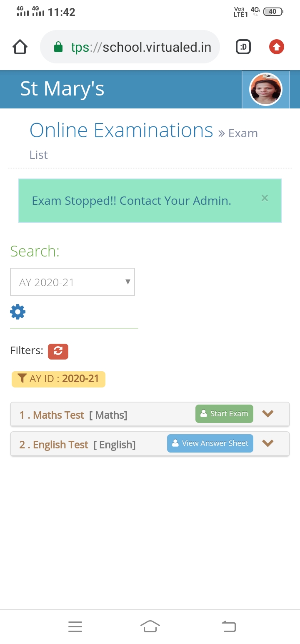This screenshot has width=300, height=644.
Task: Open the user profile avatar
Action: coord(266,90)
